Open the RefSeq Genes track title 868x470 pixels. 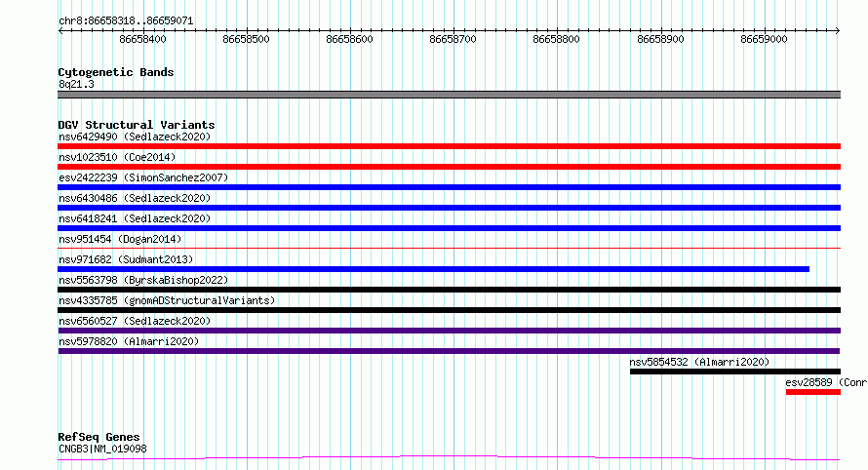point(99,438)
